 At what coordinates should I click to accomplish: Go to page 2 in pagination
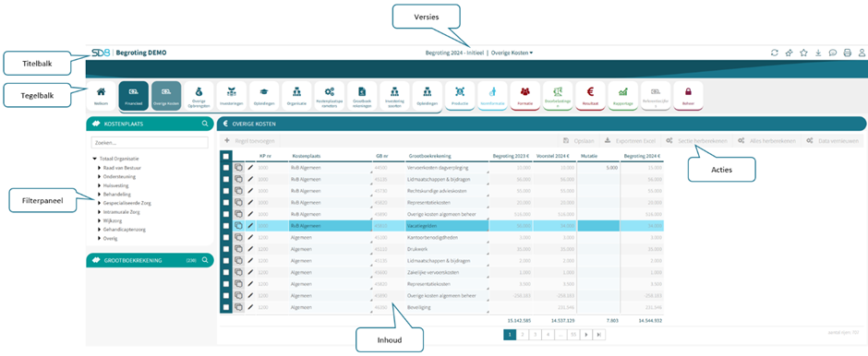522,335
